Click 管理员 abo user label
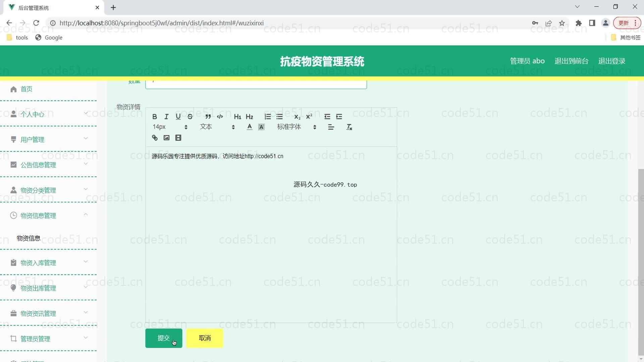This screenshot has height=362, width=644. (527, 61)
